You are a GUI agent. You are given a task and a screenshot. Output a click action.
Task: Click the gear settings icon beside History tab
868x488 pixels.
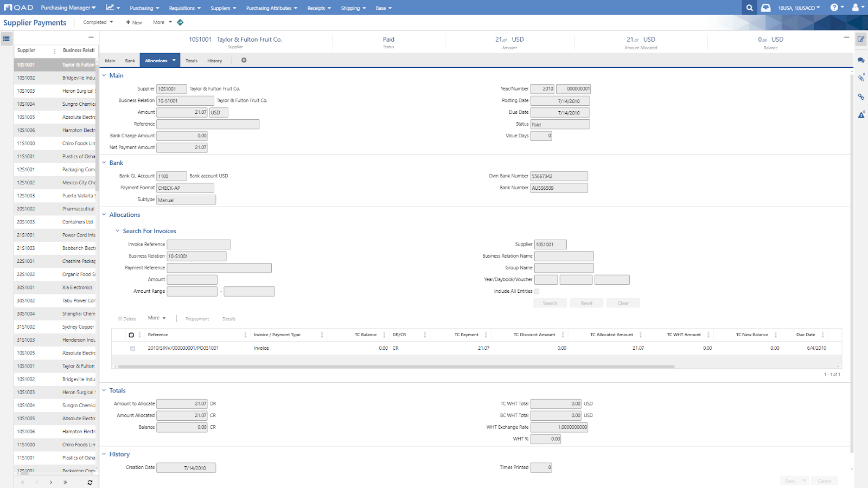[244, 60]
